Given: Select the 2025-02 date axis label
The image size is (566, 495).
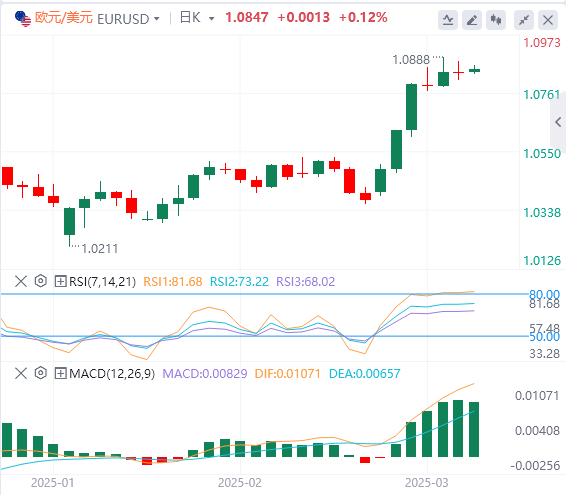Looking at the screenshot, I should pyautogui.click(x=240, y=483).
